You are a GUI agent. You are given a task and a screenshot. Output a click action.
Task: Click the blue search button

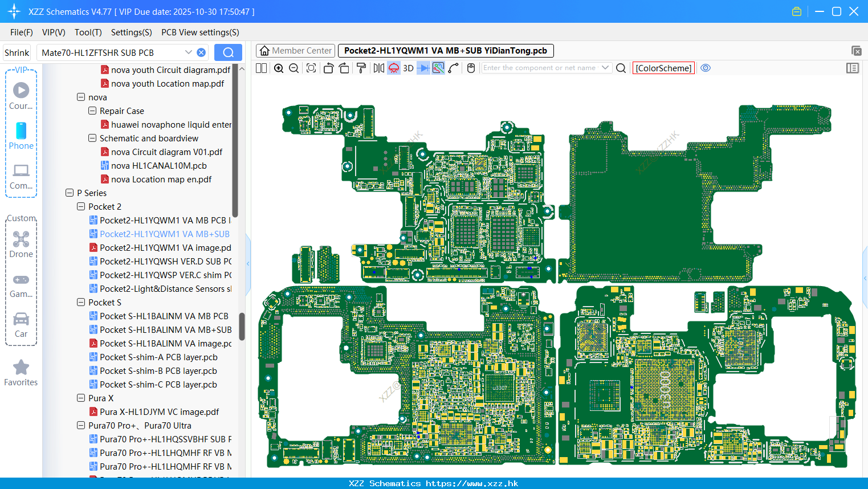[x=228, y=52]
